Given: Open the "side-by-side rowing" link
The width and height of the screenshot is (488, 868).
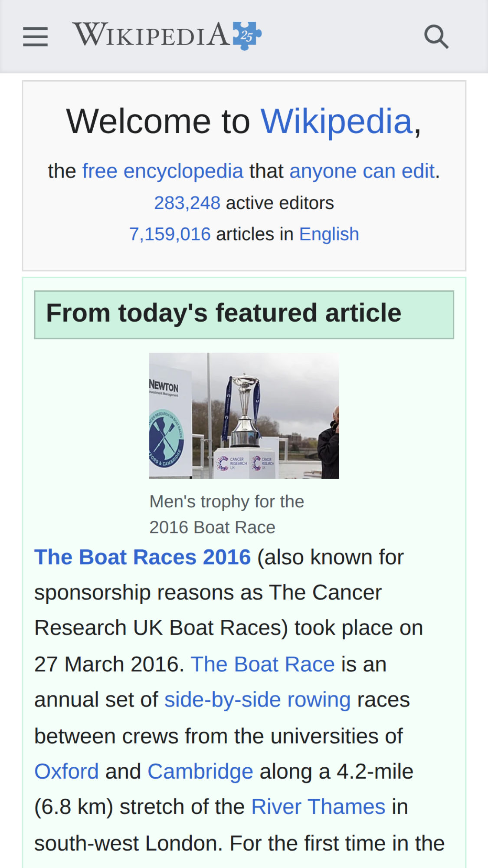Looking at the screenshot, I should [x=257, y=700].
